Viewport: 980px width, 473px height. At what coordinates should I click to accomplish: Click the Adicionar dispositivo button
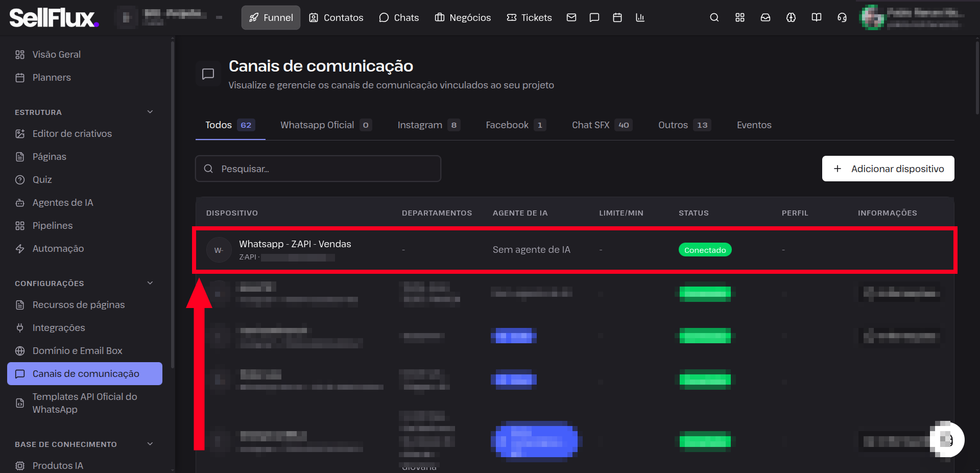(x=888, y=169)
